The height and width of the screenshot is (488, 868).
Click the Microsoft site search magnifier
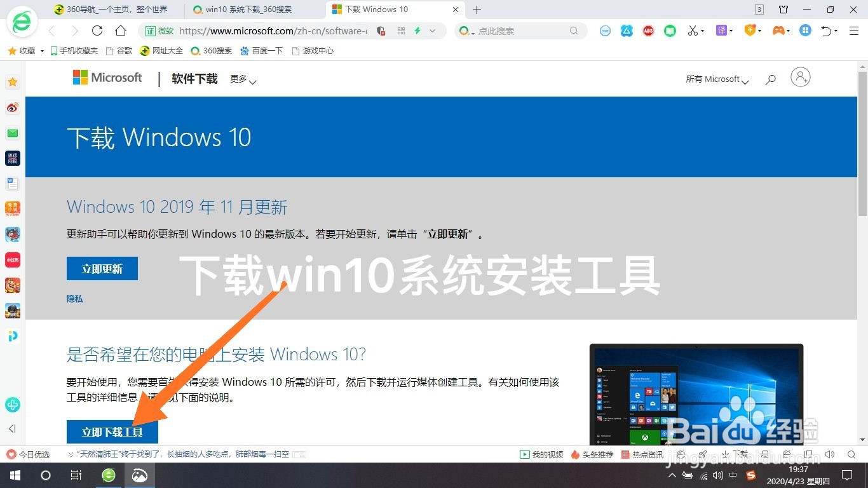771,79
